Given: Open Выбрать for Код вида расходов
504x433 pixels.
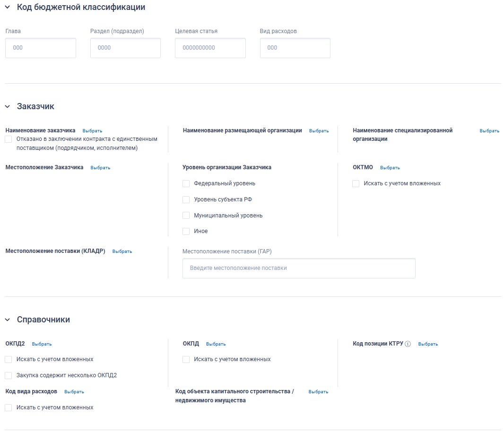Looking at the screenshot, I should [74, 392].
